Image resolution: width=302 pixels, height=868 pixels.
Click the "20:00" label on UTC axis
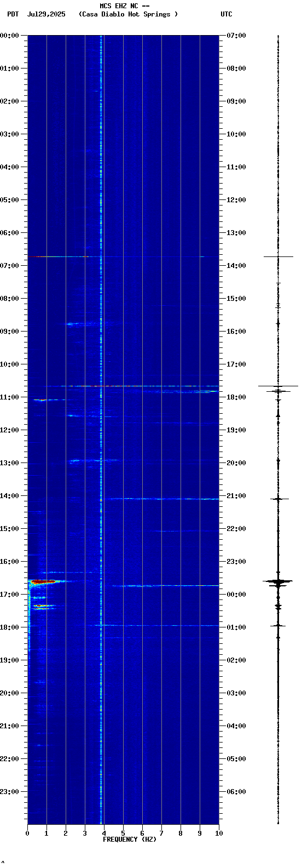pos(236,463)
